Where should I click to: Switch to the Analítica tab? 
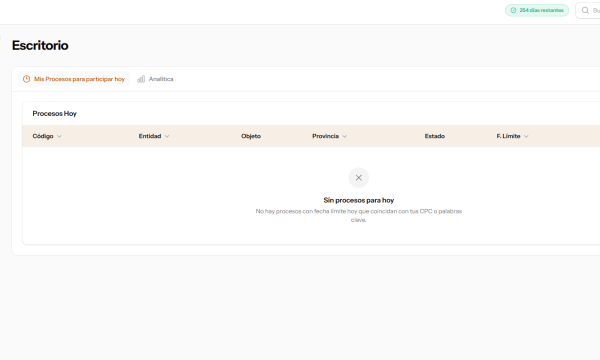[155, 79]
